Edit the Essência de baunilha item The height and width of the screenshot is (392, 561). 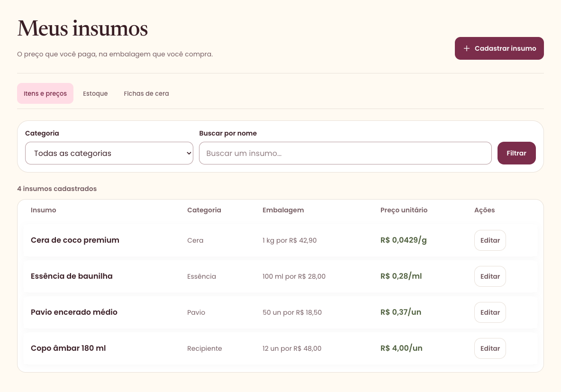[490, 276]
